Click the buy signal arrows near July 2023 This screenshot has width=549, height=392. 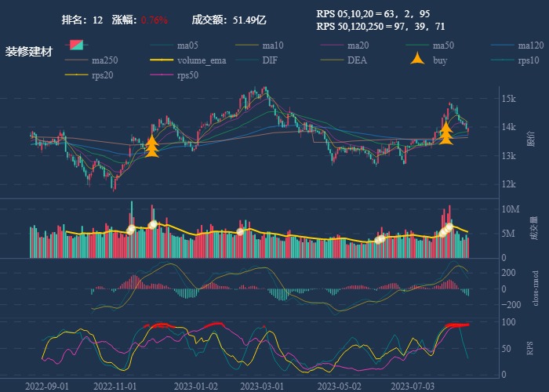(x=445, y=133)
